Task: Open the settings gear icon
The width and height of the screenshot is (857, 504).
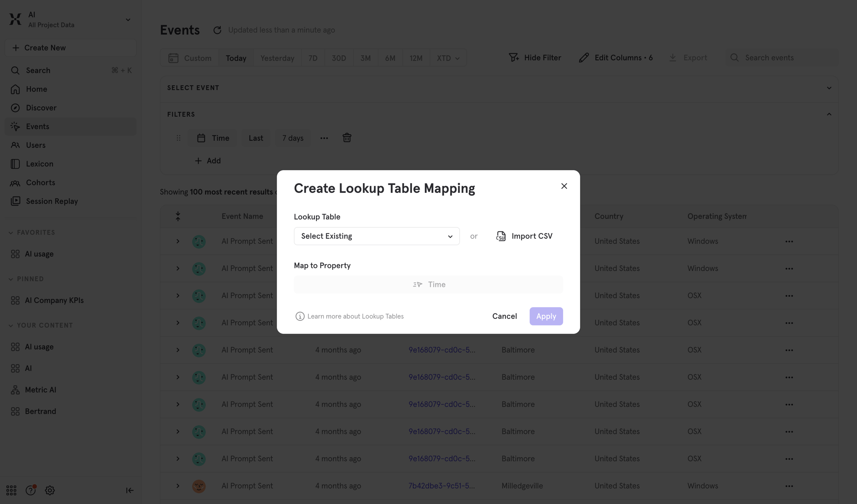Action: click(50, 490)
